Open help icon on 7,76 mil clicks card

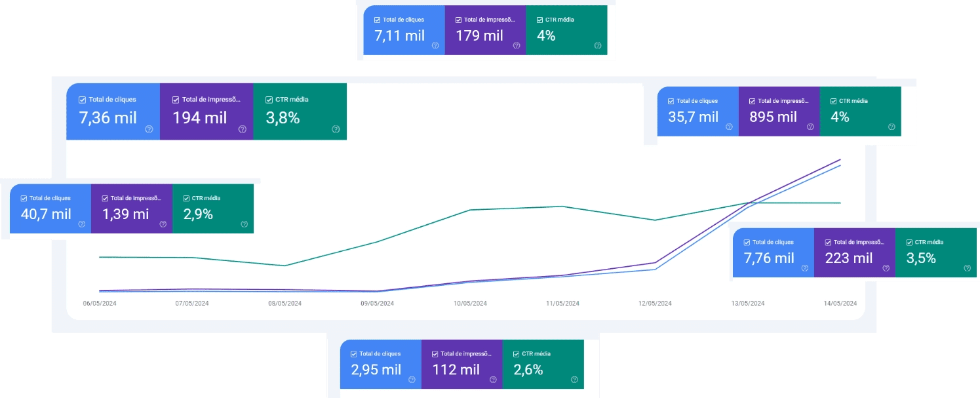click(805, 268)
